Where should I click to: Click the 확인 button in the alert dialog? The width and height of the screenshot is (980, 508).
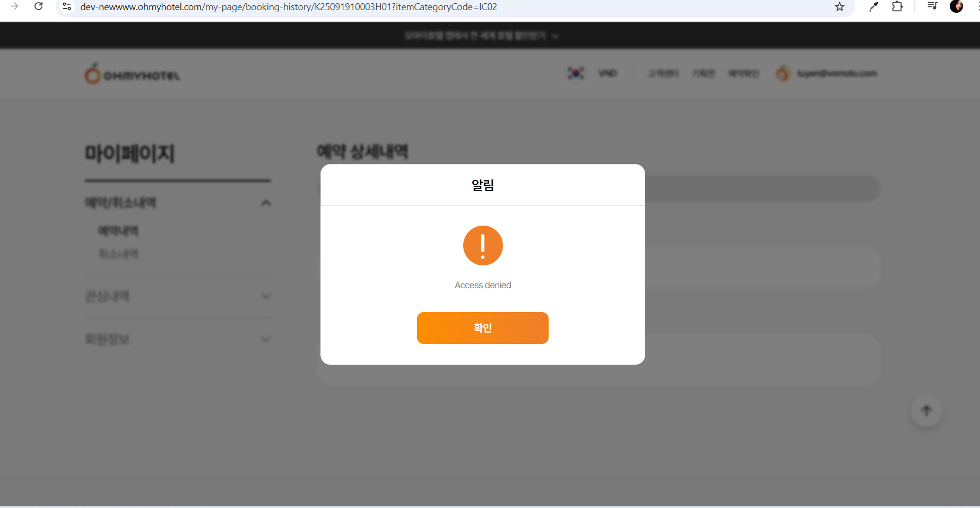pos(482,328)
